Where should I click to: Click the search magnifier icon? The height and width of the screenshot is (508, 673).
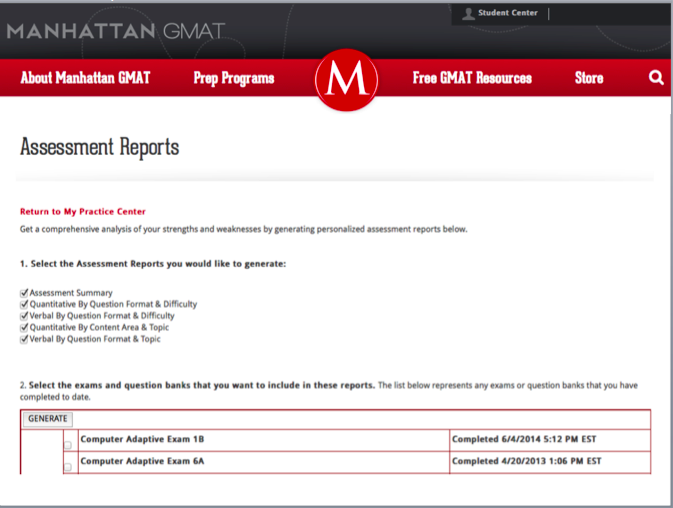[656, 78]
